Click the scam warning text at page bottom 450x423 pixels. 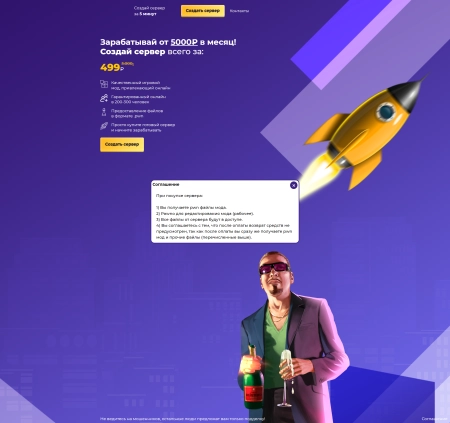coord(182,419)
